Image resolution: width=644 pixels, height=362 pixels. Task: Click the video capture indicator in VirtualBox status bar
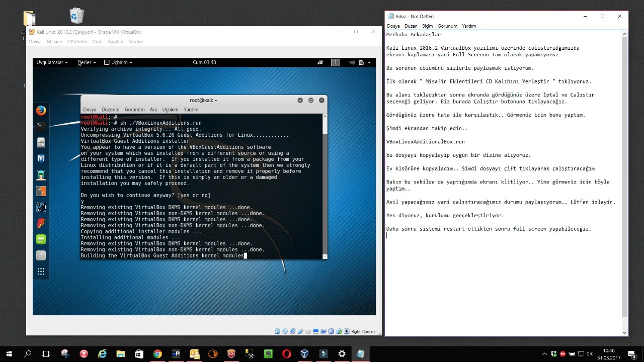[x=324, y=331]
